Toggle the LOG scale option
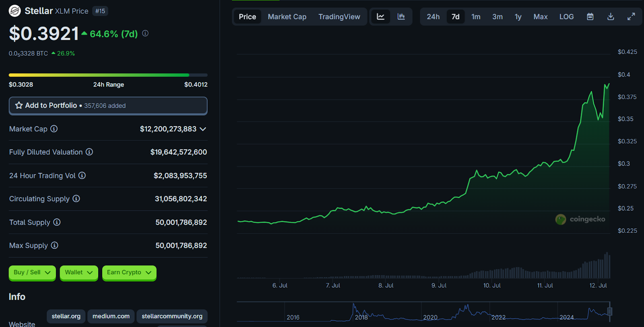 pyautogui.click(x=566, y=17)
